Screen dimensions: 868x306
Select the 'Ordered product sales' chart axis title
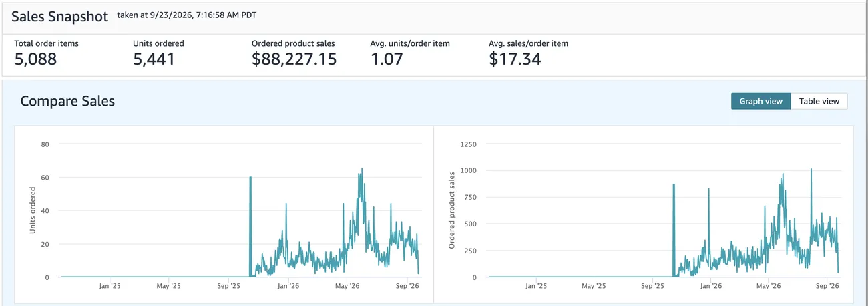(452, 210)
